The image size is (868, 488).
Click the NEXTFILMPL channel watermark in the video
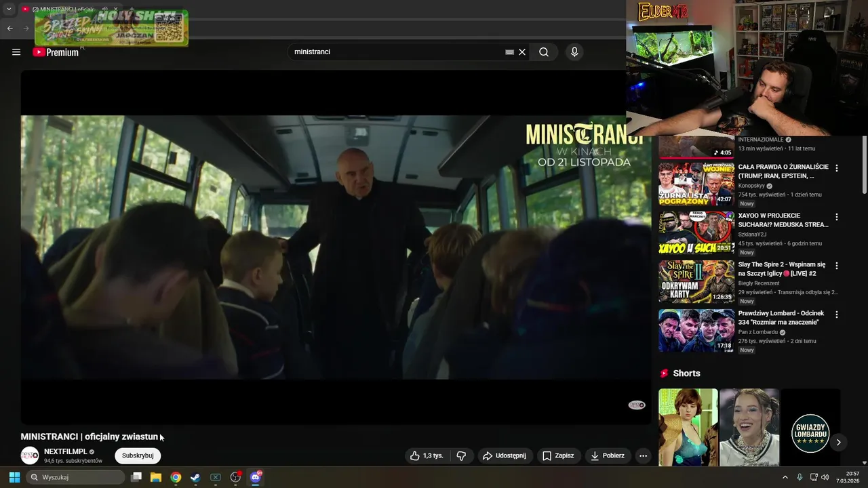(x=637, y=405)
